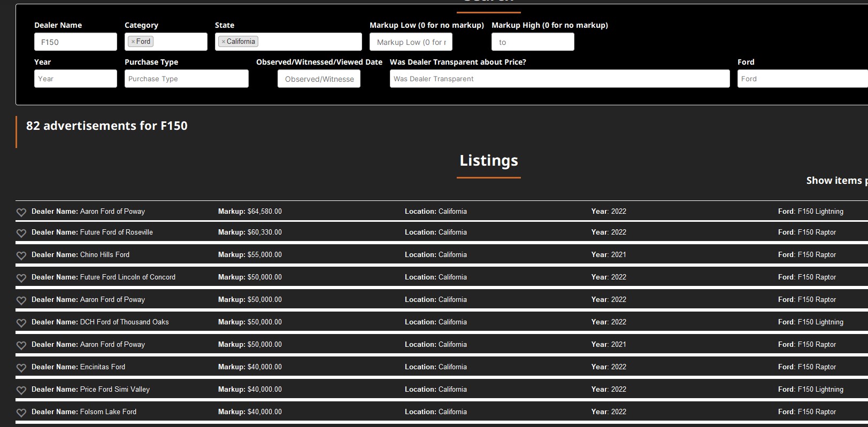This screenshot has width=868, height=427.
Task: Open the Purchase Type filter box
Action: [187, 79]
